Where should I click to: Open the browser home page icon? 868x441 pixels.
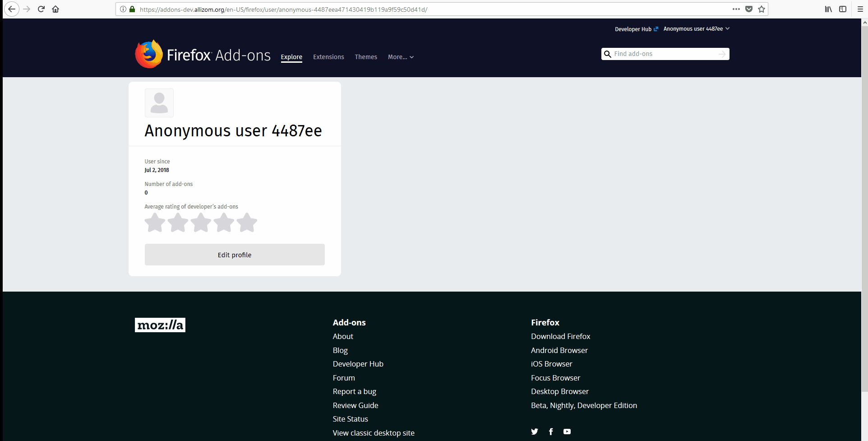click(55, 9)
